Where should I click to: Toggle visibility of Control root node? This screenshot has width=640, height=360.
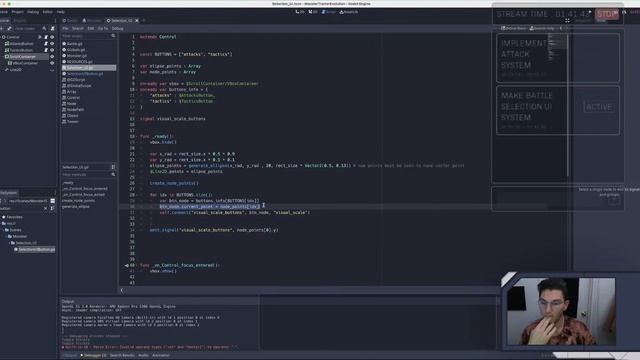coord(52,37)
